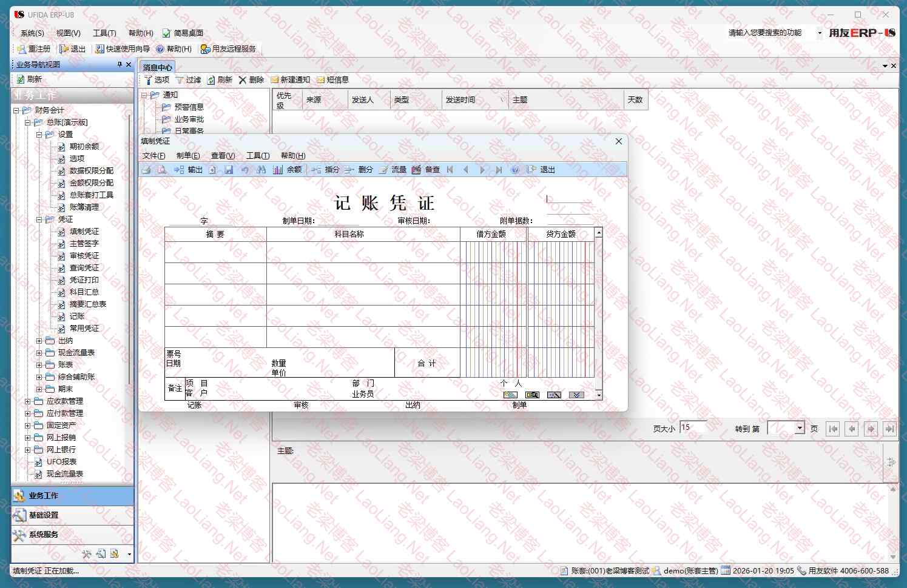Open the 系统(S) main menu
The image size is (907, 588).
(32, 33)
